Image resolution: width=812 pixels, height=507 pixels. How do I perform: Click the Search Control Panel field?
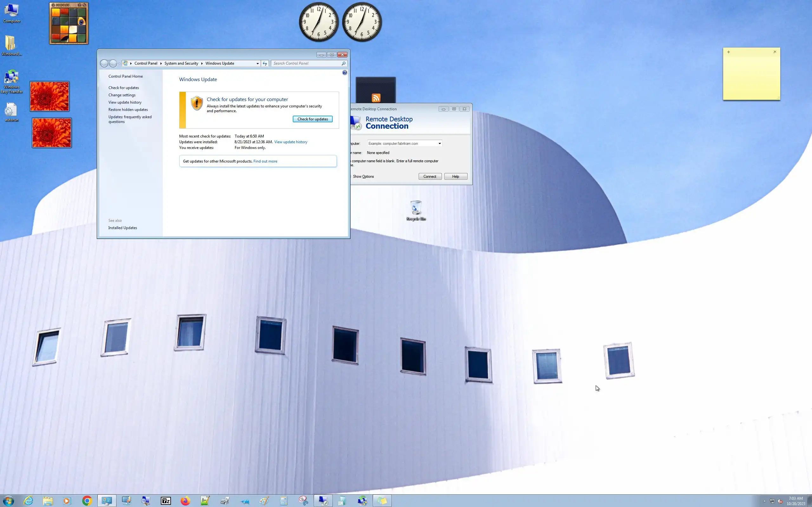(306, 63)
